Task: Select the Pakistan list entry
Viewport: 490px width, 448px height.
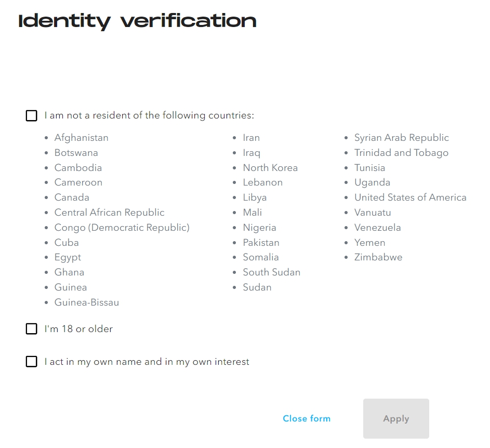Action: tap(261, 243)
